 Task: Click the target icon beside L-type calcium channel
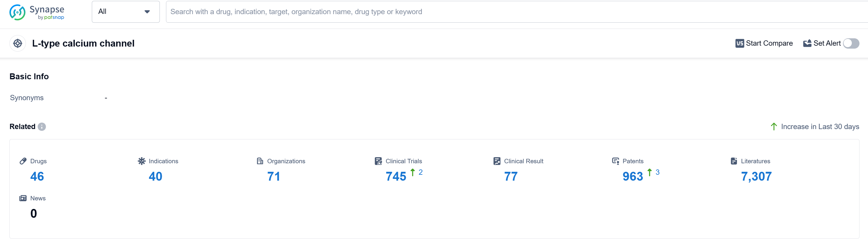(x=18, y=44)
